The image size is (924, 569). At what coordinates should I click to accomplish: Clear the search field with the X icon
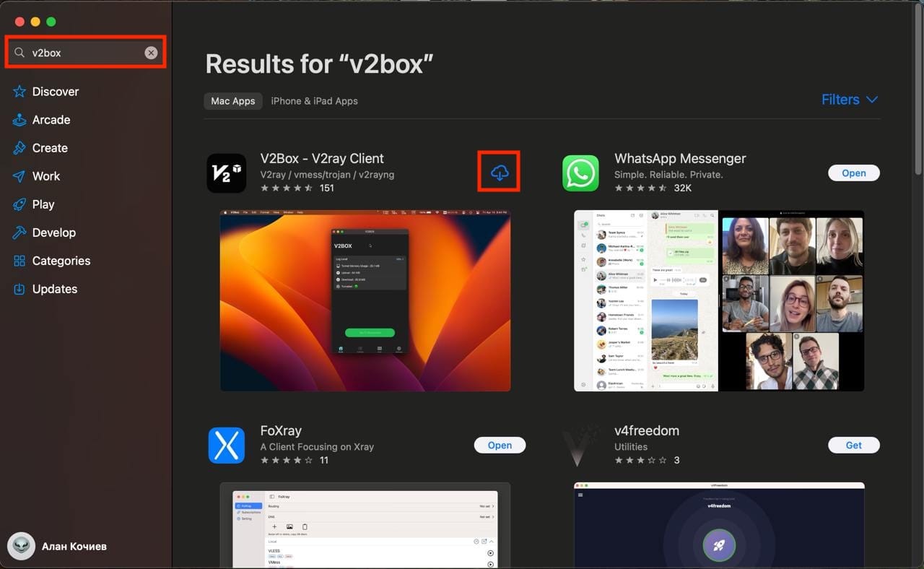(151, 53)
